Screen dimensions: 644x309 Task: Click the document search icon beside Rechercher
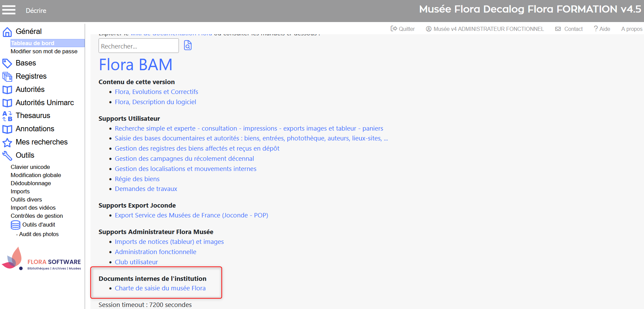(x=188, y=45)
